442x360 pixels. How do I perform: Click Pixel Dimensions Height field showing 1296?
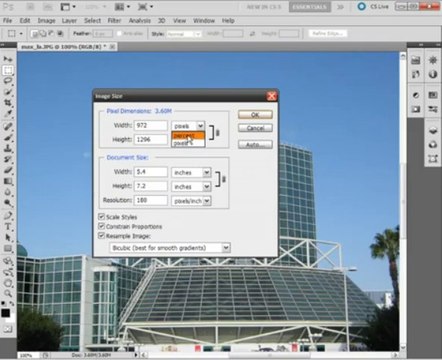[151, 139]
